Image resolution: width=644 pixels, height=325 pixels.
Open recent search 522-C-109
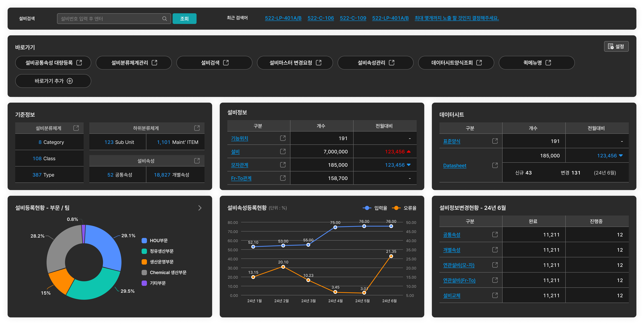pos(353,18)
